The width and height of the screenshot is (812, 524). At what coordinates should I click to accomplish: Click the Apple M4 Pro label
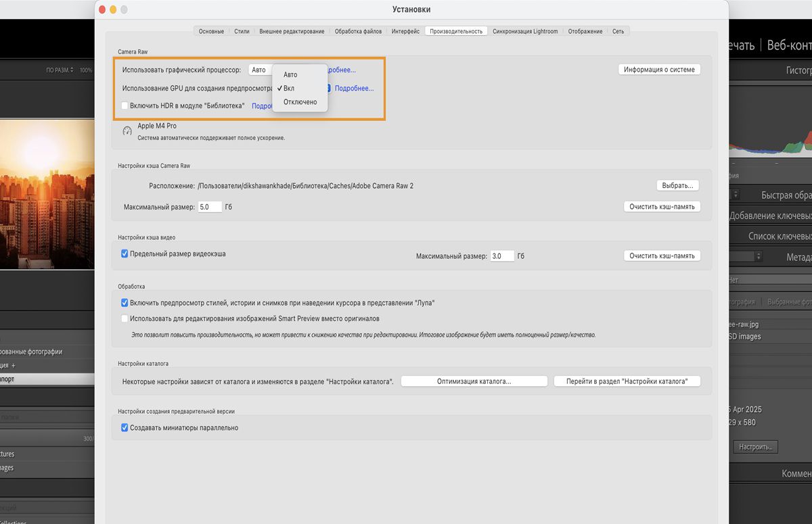[157, 126]
